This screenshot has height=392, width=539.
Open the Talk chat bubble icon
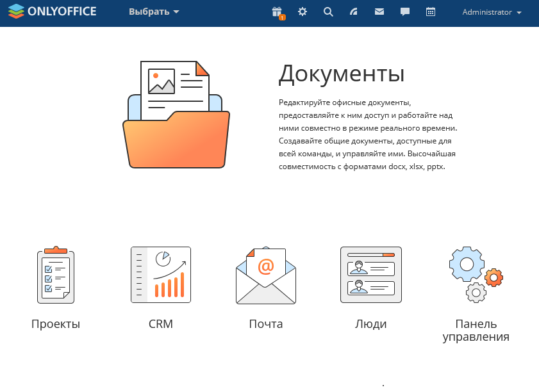(x=405, y=12)
